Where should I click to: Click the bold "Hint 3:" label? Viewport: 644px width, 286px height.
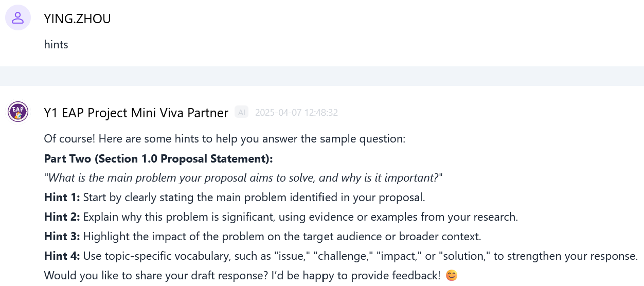pyautogui.click(x=62, y=237)
